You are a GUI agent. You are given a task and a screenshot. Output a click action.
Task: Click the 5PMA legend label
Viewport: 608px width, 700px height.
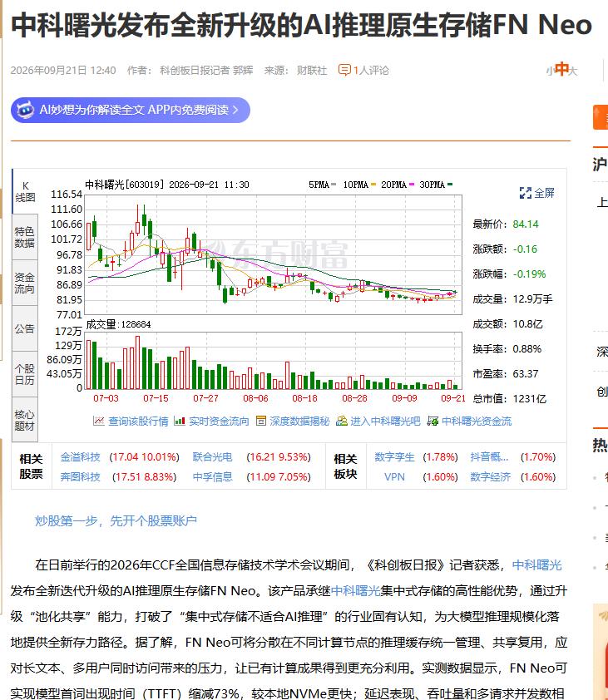319,185
